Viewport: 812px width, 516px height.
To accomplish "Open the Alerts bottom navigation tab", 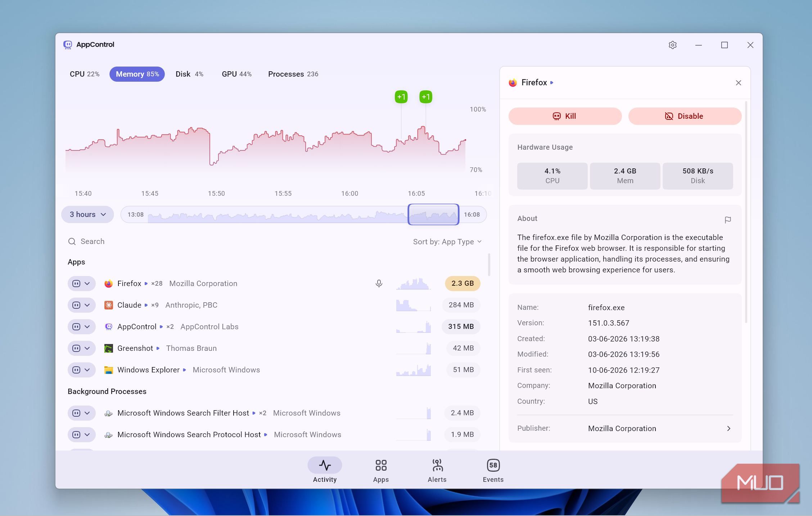I will pos(437,471).
